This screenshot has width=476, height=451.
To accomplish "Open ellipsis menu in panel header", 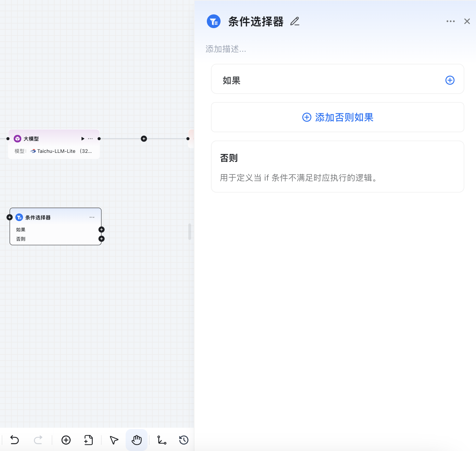I will click(450, 21).
